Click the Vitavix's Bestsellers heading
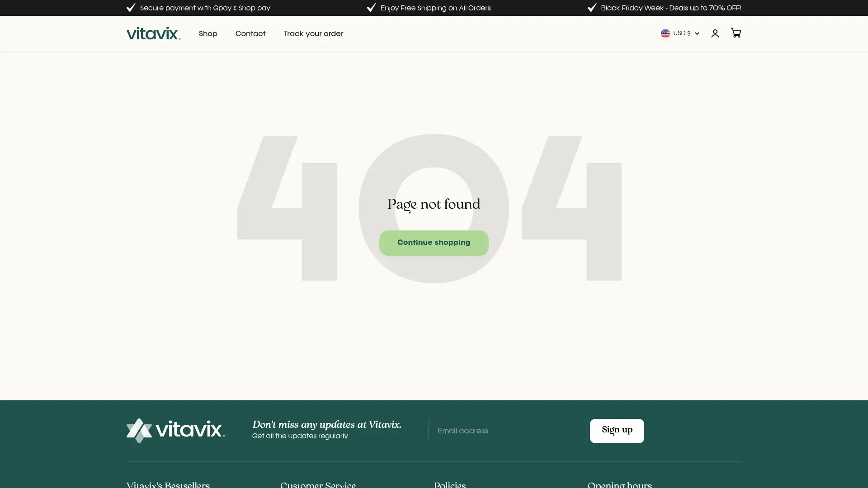This screenshot has height=488, width=868. point(168,484)
